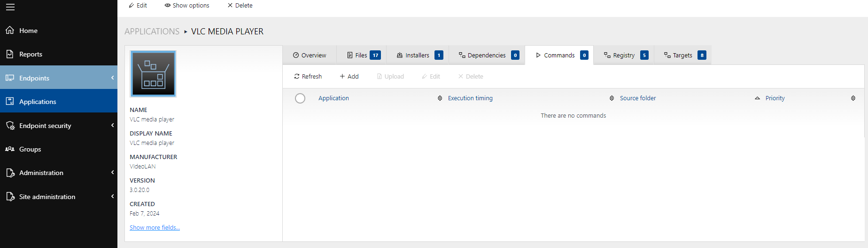Sort by the Application column header

point(333,98)
